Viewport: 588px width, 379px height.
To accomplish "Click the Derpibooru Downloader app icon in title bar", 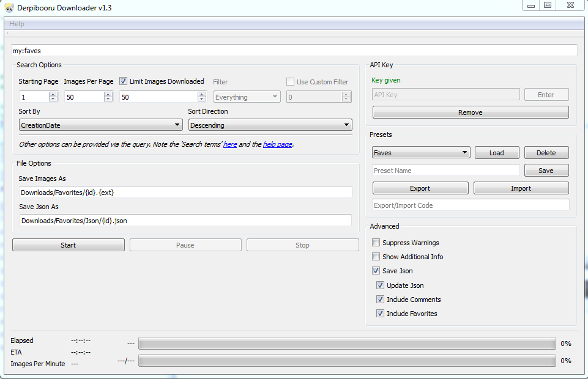I will 9,7.
